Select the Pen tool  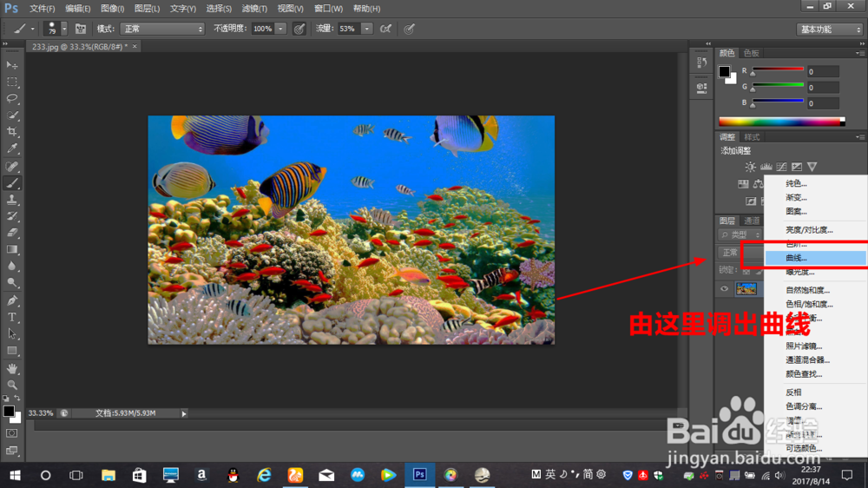tap(11, 300)
